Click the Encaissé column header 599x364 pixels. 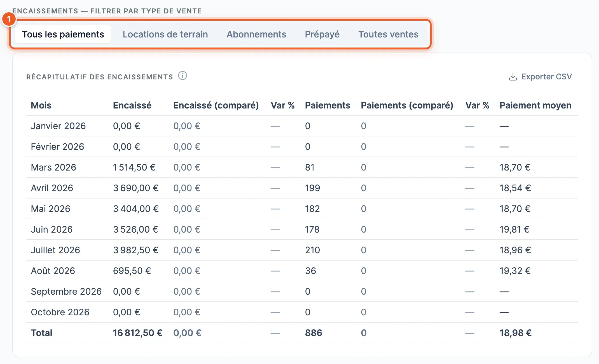click(132, 105)
